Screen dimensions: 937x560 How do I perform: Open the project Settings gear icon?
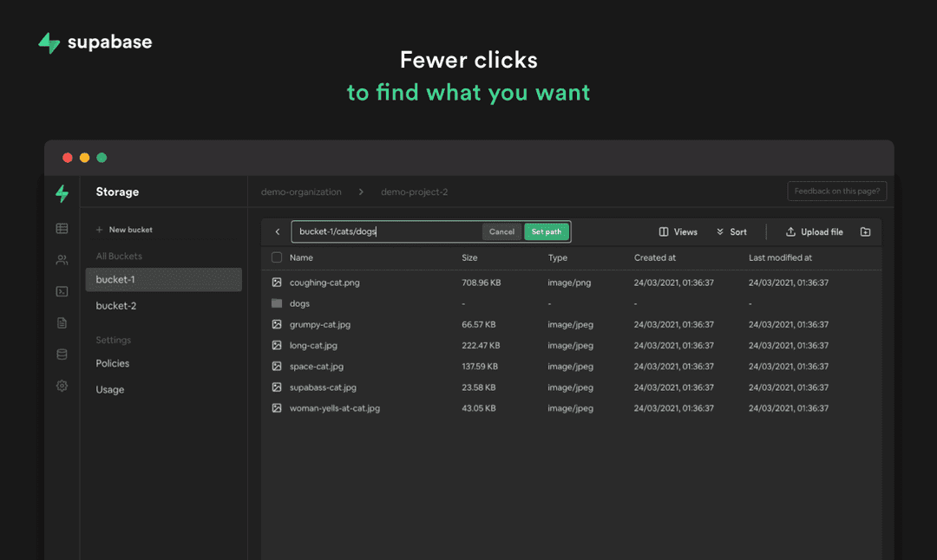[62, 386]
